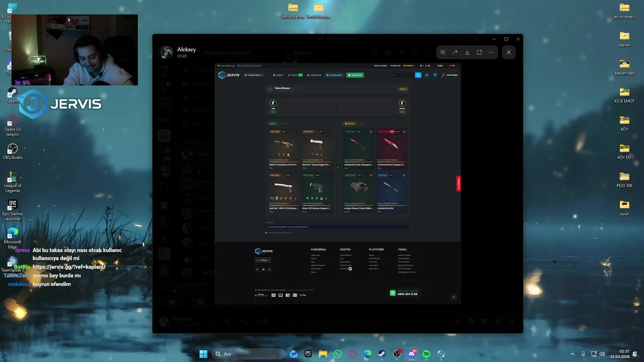Open the notification center bell in tray
The image size is (644, 362).
(x=635, y=354)
